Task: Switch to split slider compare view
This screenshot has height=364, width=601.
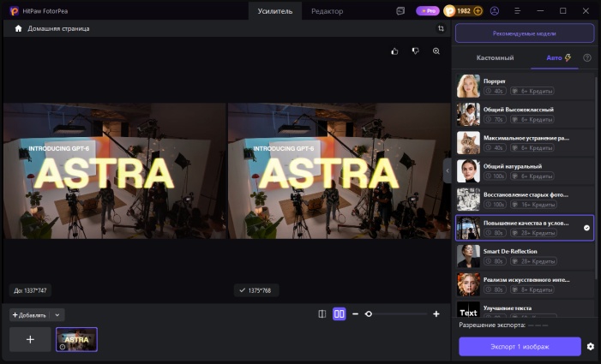Action: tap(322, 313)
